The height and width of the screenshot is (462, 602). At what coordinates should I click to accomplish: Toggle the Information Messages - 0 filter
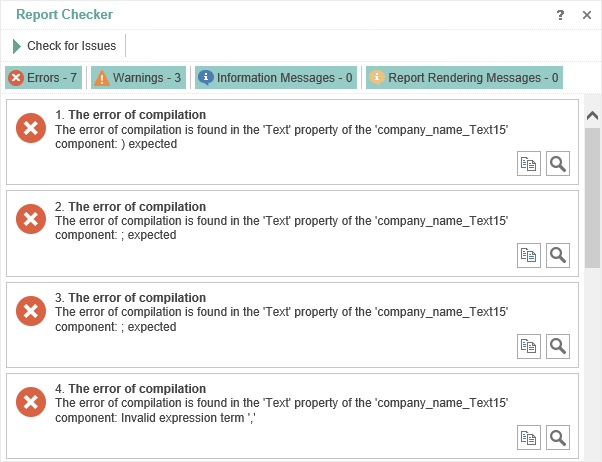click(276, 78)
